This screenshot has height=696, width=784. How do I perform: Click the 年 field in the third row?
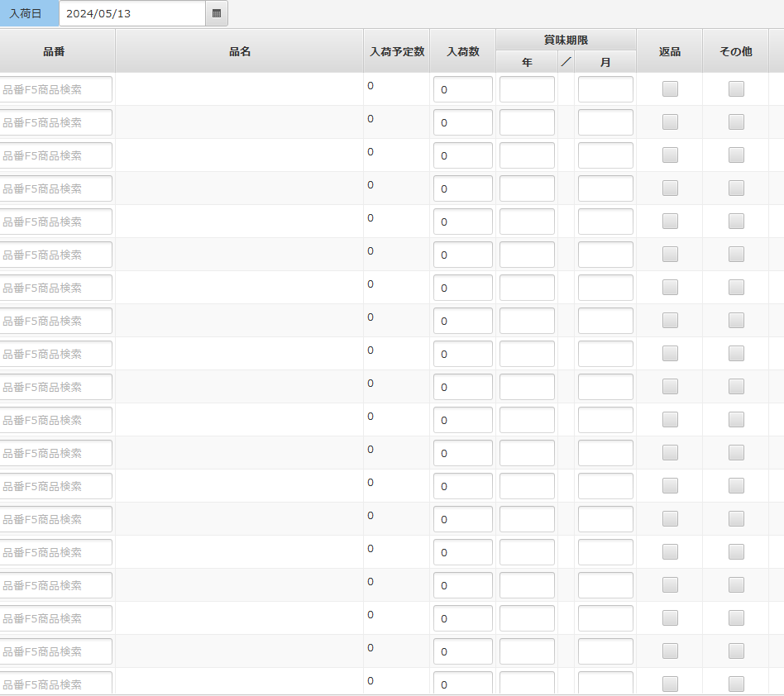(527, 155)
